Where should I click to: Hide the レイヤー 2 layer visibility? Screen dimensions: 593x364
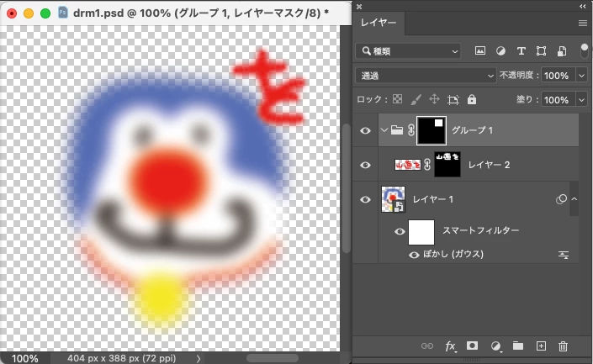[365, 165]
